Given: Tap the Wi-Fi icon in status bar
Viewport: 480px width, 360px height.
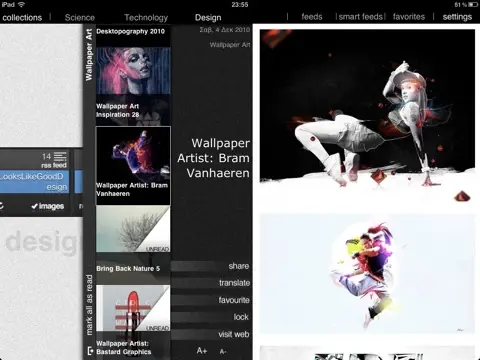Looking at the screenshot, I should tap(21, 4).
